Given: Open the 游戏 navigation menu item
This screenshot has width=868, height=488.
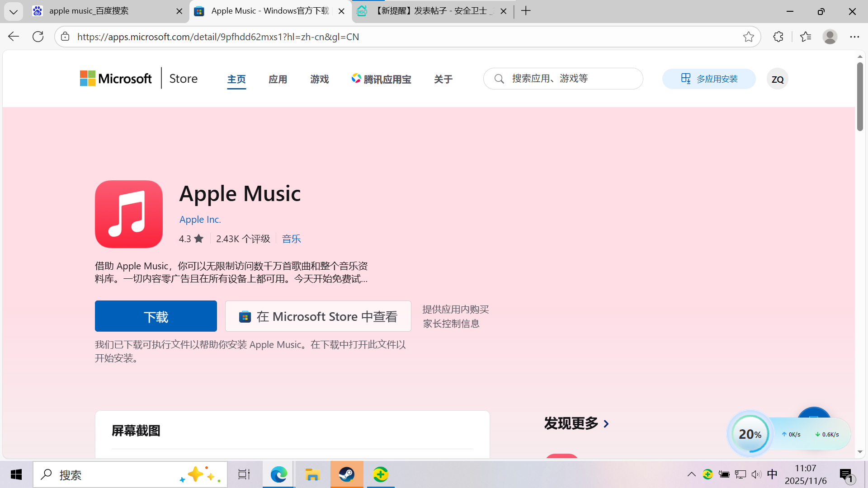Looking at the screenshot, I should (319, 79).
